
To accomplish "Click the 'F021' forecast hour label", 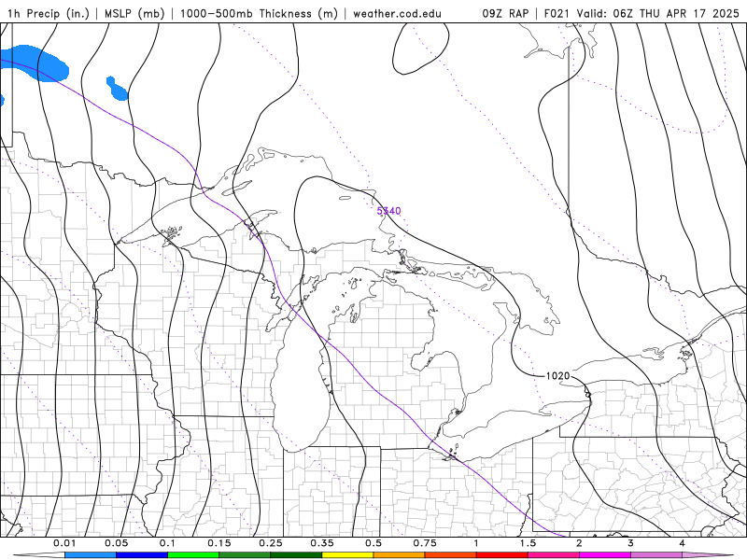I will [557, 13].
